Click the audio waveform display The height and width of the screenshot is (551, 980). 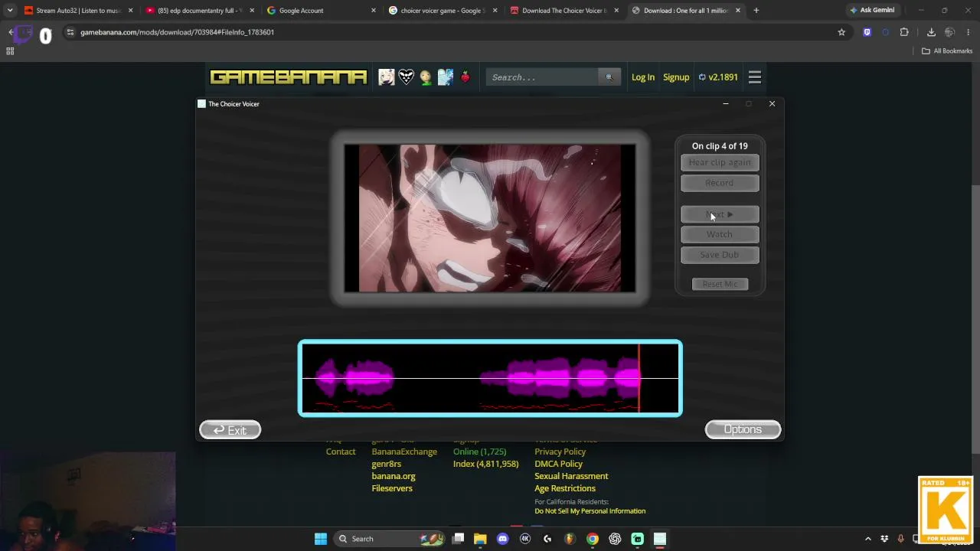tap(490, 378)
